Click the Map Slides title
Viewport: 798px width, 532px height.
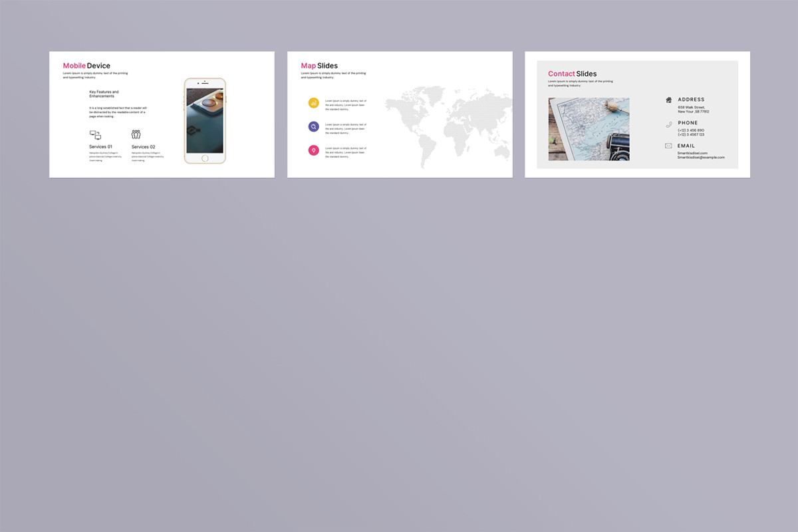[x=319, y=66]
